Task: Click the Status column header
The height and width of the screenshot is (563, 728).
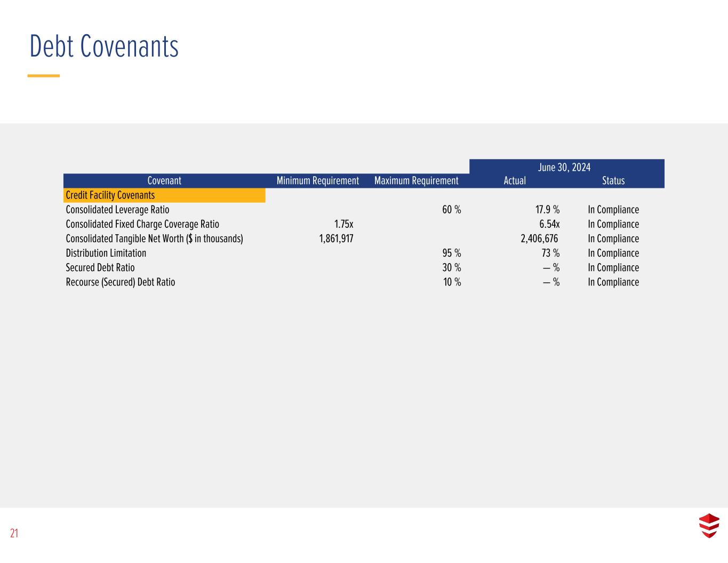Action: (x=613, y=181)
